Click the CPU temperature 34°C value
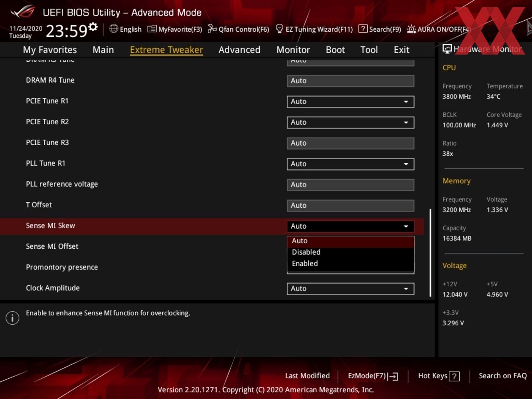The width and height of the screenshot is (532, 399). 493,97
